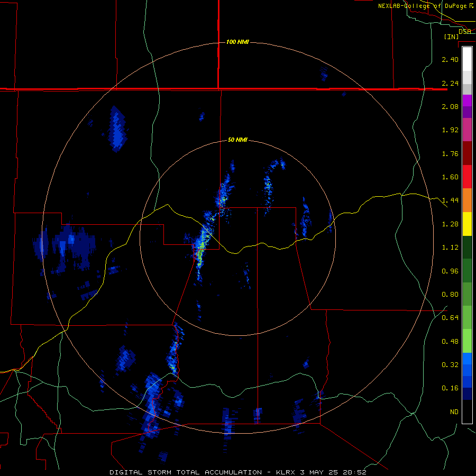Pick the orange legend swatch near 1.44

[x=467, y=200]
